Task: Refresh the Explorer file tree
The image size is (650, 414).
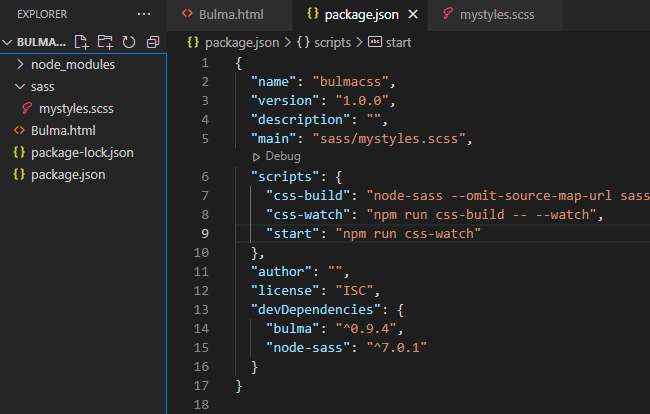Action: click(129, 42)
